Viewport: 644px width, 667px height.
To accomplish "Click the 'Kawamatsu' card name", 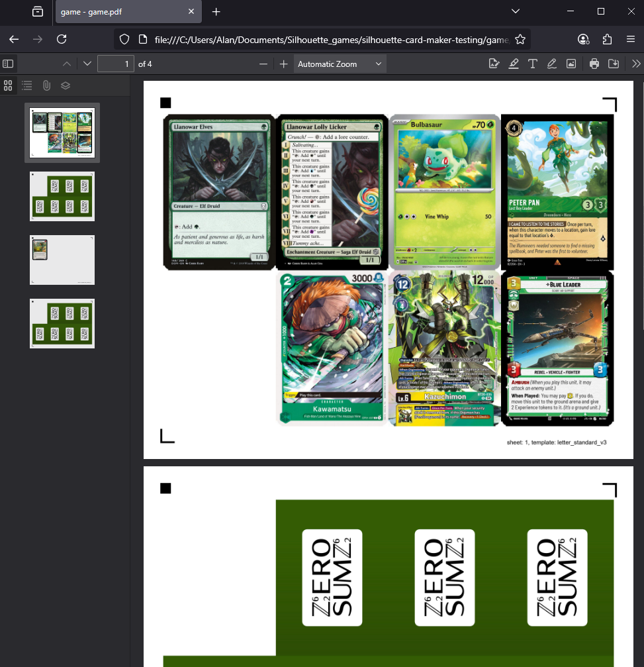I will [x=332, y=409].
